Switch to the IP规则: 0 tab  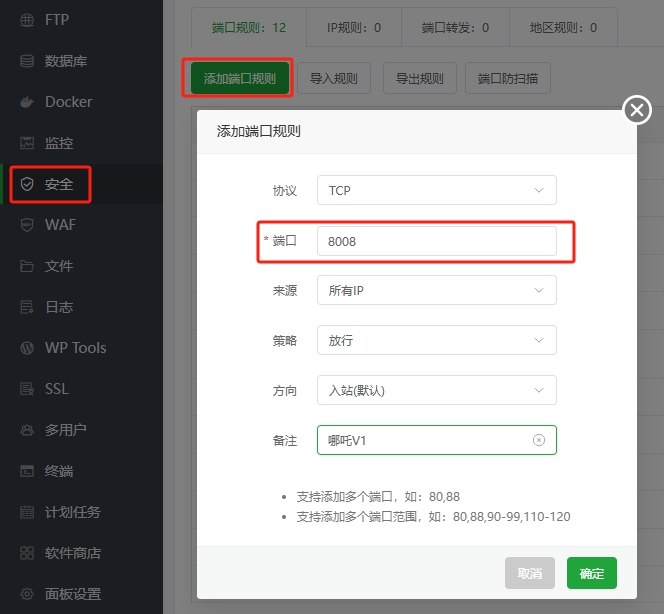coord(354,28)
